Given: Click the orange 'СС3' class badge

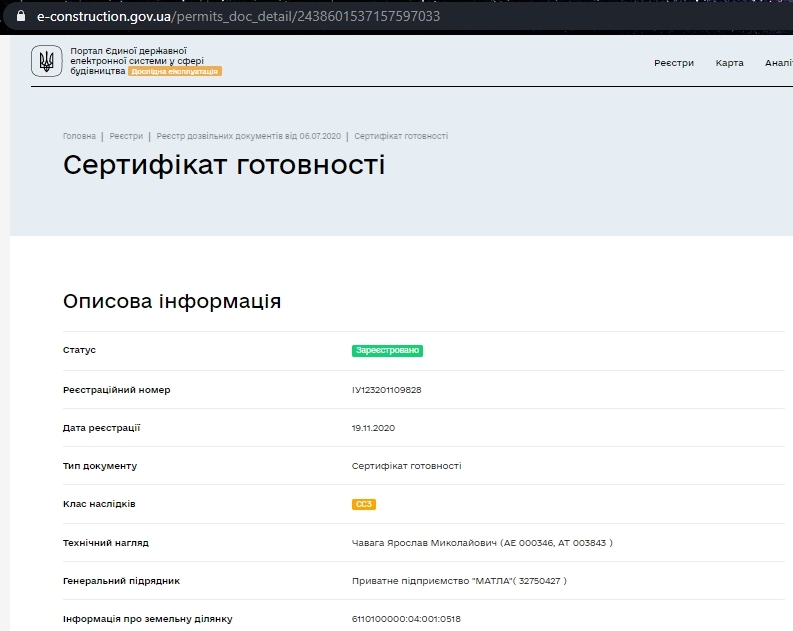Looking at the screenshot, I should coord(364,504).
